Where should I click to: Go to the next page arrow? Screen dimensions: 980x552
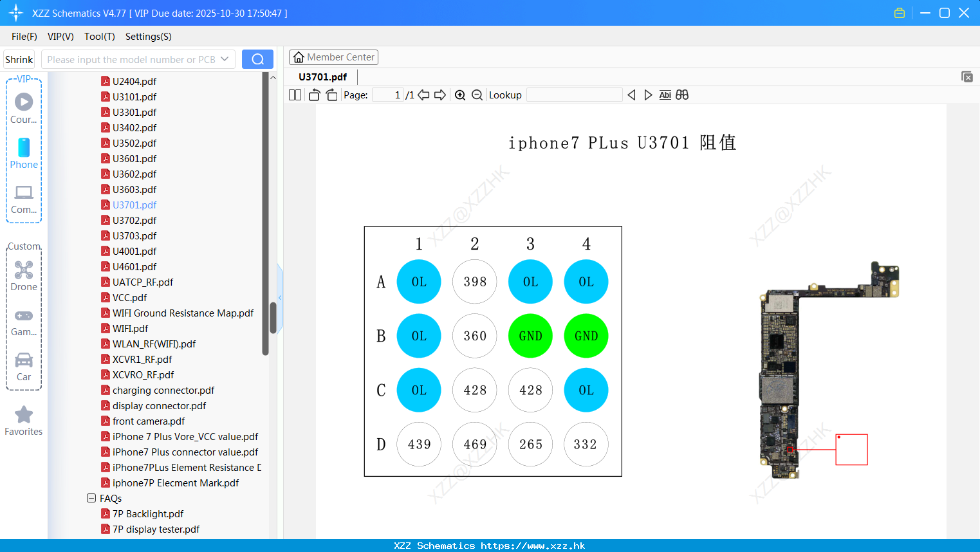pos(440,95)
